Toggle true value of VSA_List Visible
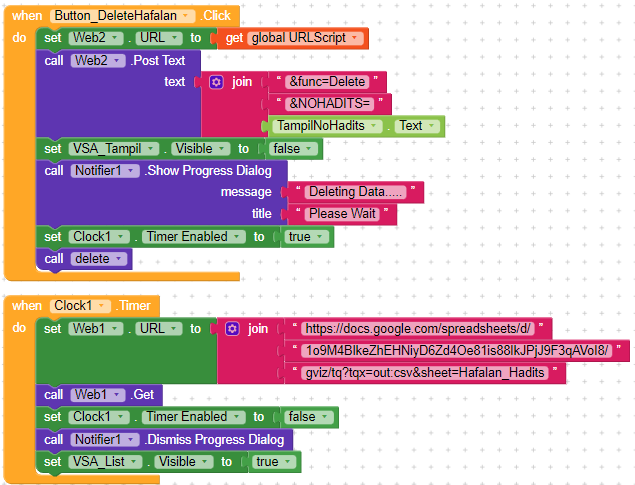This screenshot has width=635, height=485. [x=274, y=462]
